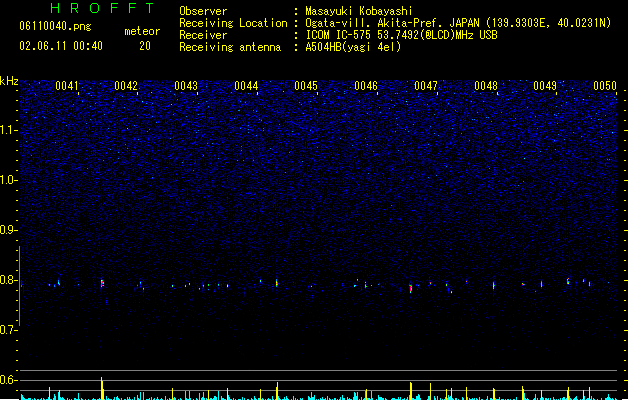The image size is (629, 400).
Task: Click the 0041 time marker label
Action: (x=67, y=86)
